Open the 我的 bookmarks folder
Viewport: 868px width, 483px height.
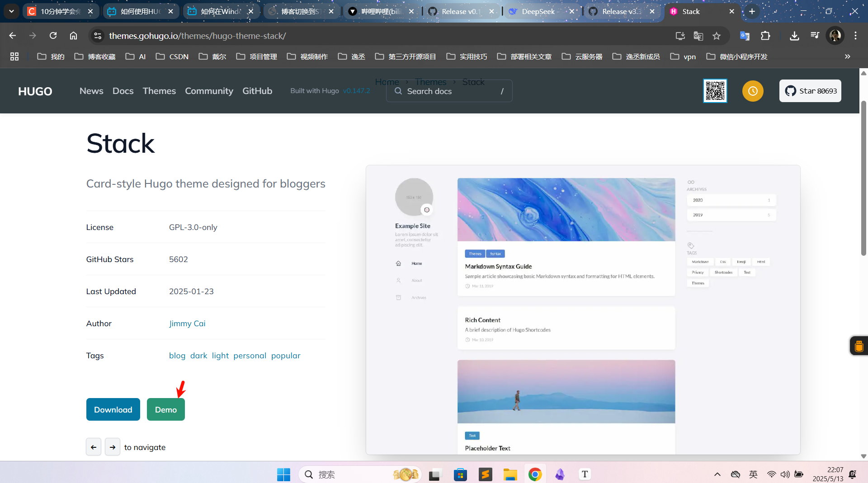51,56
